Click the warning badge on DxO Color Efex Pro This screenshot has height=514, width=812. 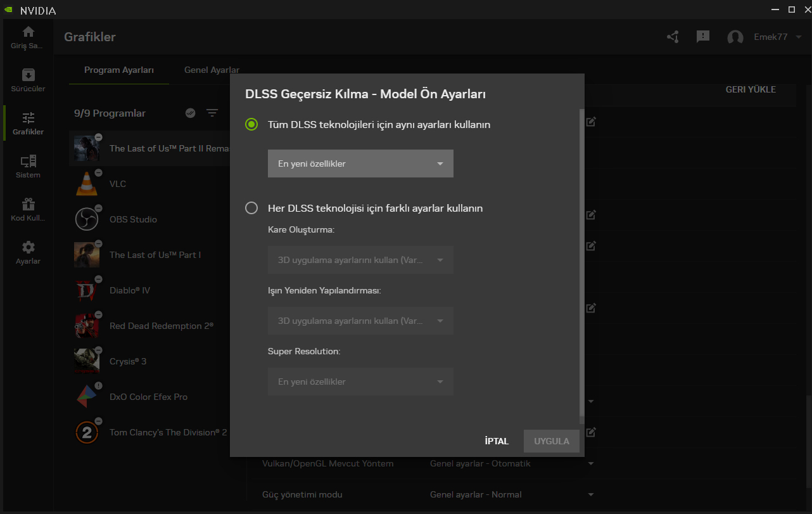pyautogui.click(x=98, y=386)
